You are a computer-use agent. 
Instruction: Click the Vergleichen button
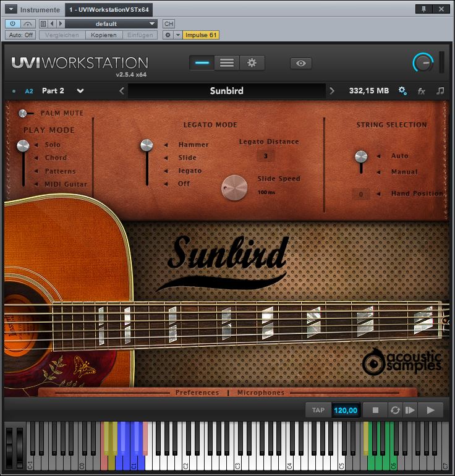[62, 35]
